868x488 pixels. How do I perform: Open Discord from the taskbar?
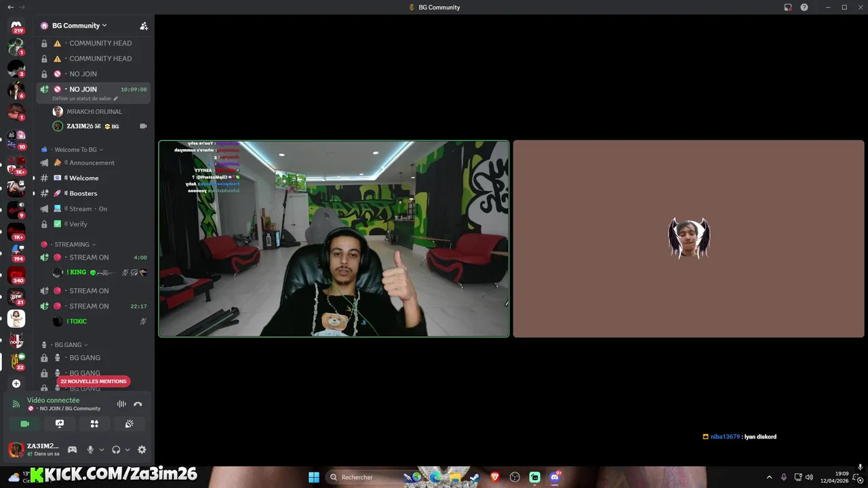click(x=555, y=477)
